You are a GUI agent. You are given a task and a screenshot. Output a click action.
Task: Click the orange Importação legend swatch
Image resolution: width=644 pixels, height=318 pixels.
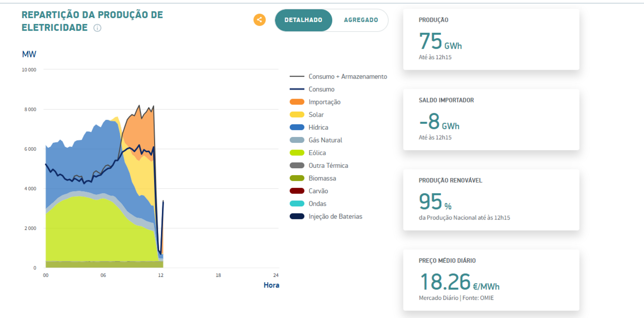point(297,102)
